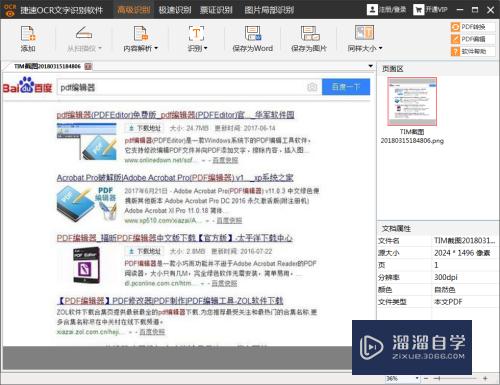
Task: Click the 页 value 1
Action: (436, 265)
